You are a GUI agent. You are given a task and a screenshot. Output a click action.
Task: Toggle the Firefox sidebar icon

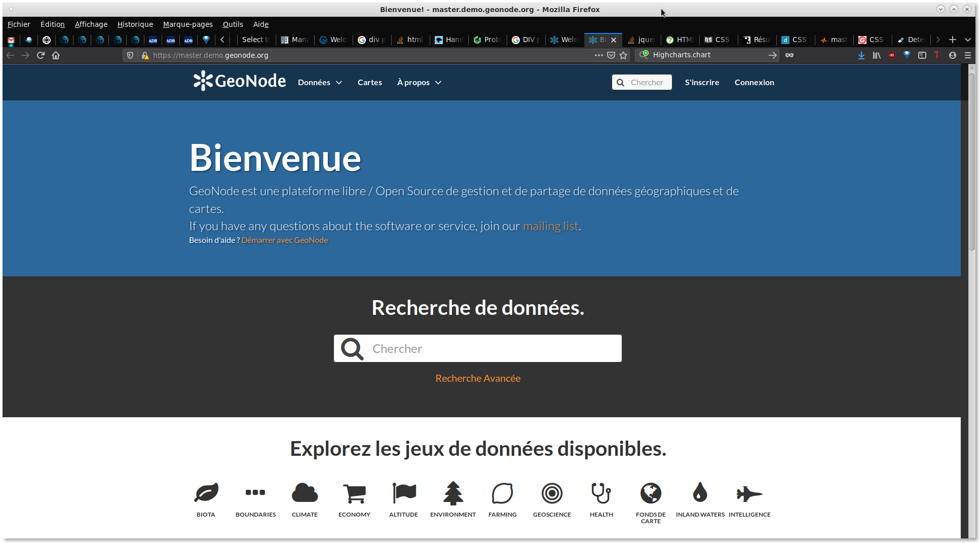coord(922,55)
